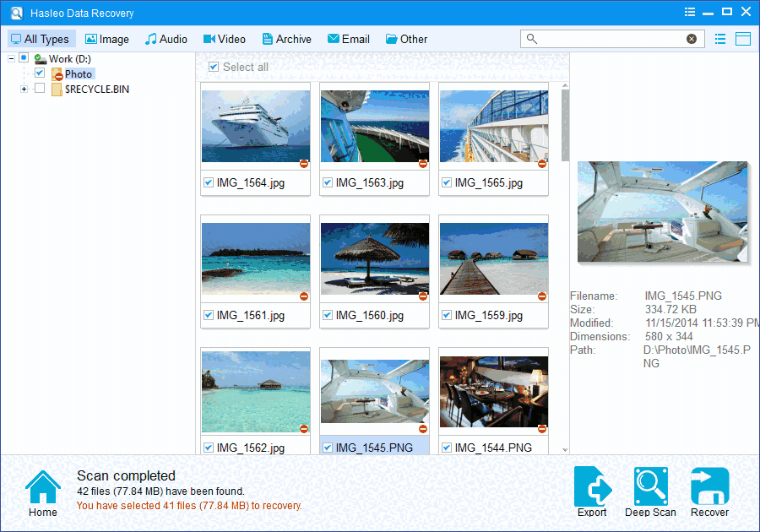Return to the Home screen
Image resolution: width=760 pixels, height=532 pixels.
(42, 488)
